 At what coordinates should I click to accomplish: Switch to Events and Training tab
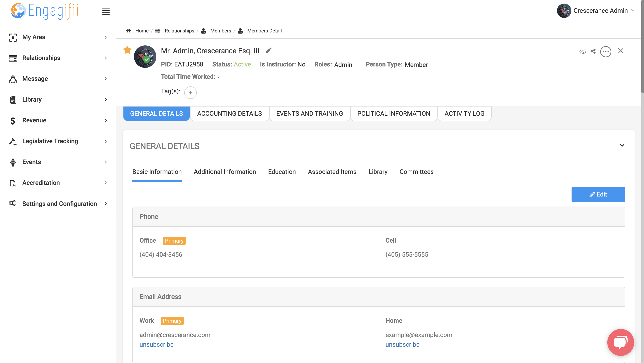coord(309,114)
